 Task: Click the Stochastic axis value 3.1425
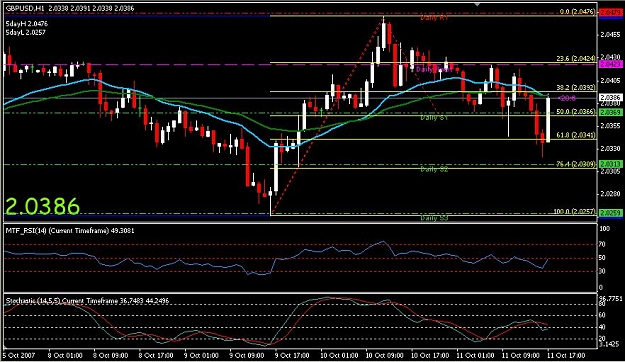pyautogui.click(x=609, y=344)
